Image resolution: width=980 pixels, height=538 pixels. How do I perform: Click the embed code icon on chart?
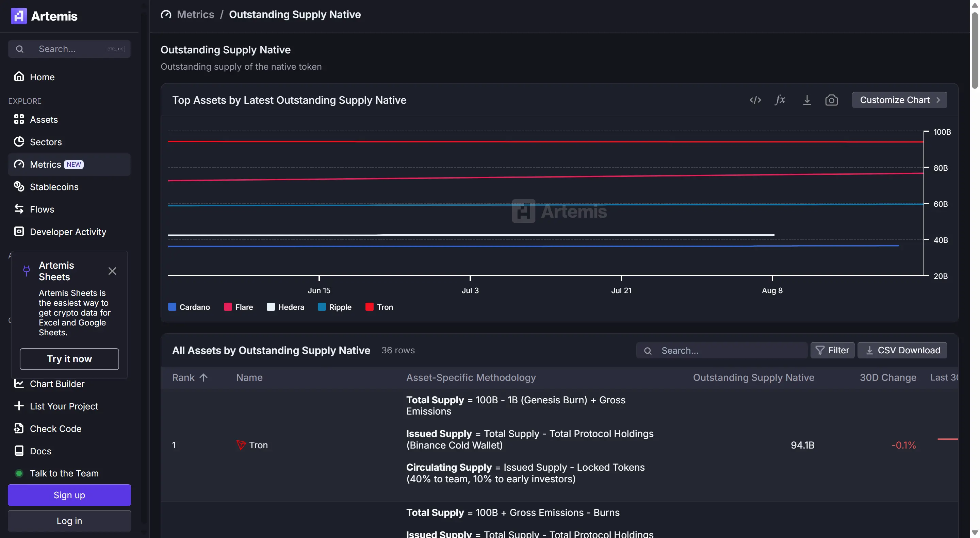[x=755, y=100]
